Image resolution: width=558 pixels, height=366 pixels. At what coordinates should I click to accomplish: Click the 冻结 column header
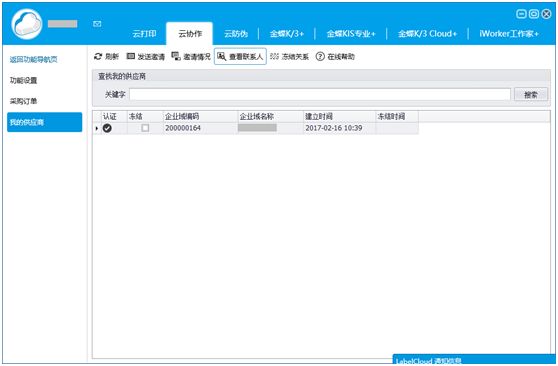click(x=145, y=116)
